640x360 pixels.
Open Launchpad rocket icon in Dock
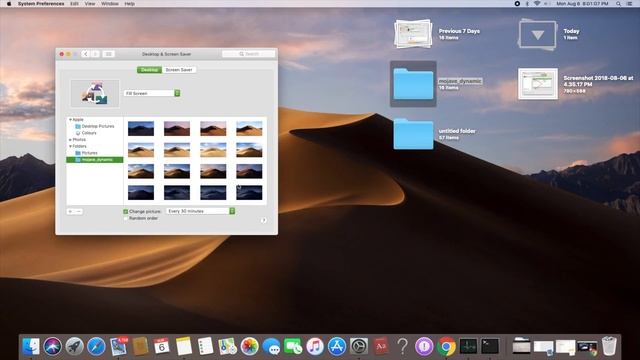[74, 346]
